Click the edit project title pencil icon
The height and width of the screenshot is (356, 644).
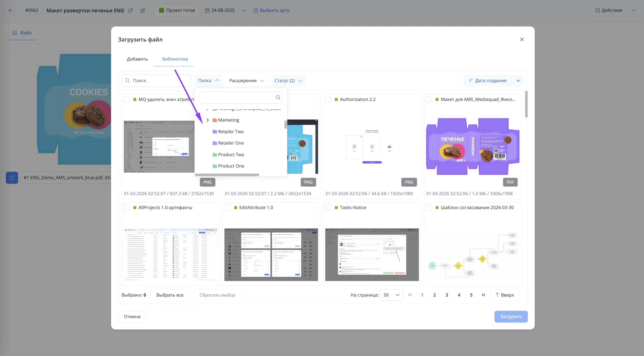click(x=142, y=10)
